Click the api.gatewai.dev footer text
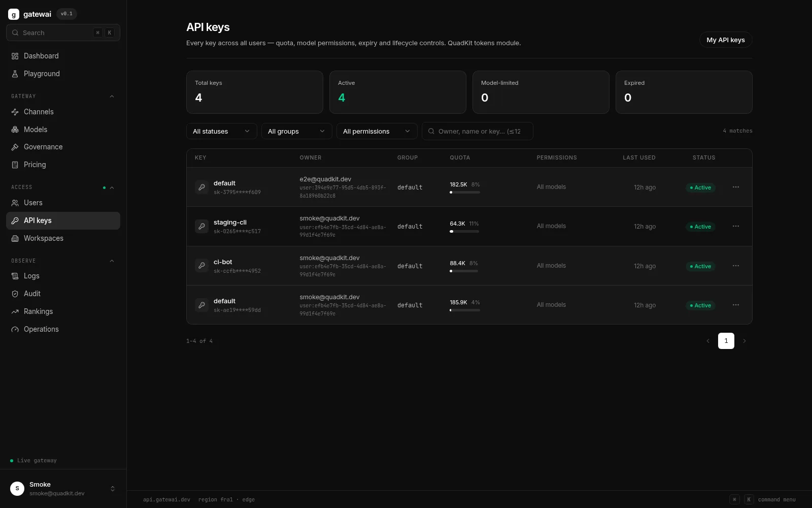812x508 pixels. 166,500
